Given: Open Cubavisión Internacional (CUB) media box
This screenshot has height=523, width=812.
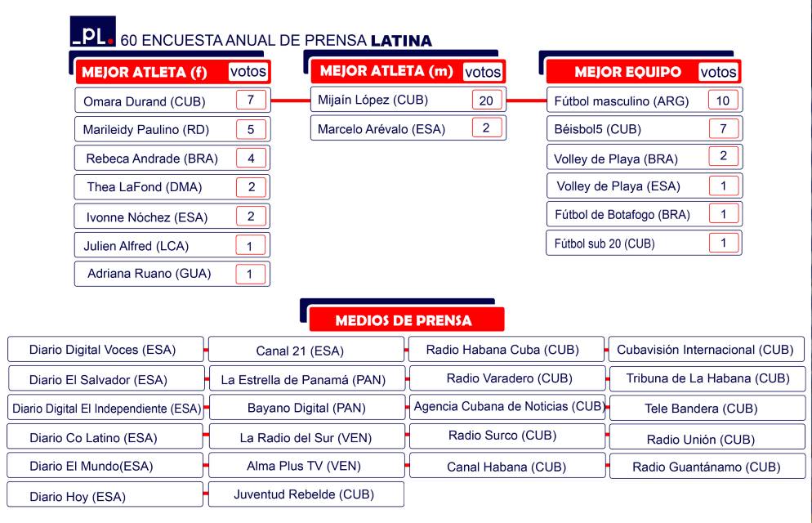Looking at the screenshot, I should 705,350.
